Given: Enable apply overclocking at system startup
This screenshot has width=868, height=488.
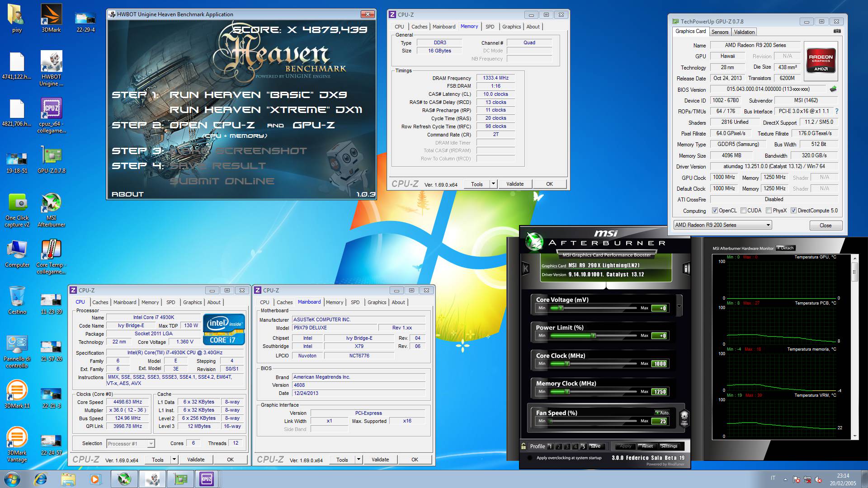Looking at the screenshot, I should [530, 458].
